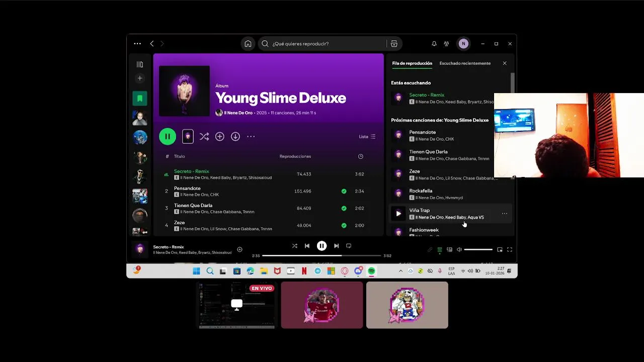Open more options for the album

click(x=251, y=136)
